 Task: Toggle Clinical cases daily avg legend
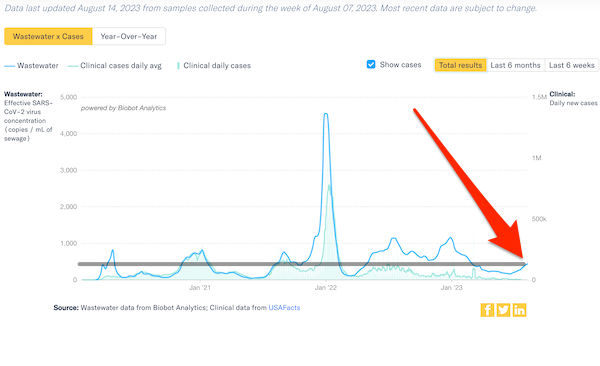click(x=115, y=66)
